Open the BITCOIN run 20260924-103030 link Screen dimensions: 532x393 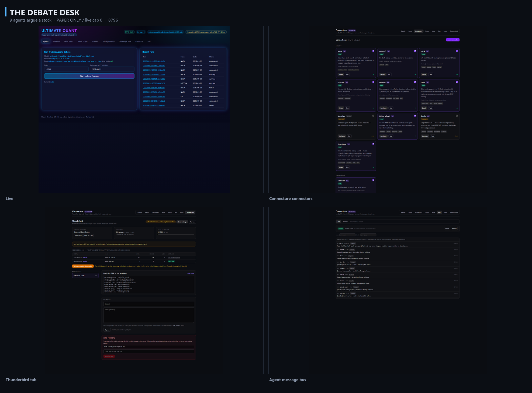point(154,83)
